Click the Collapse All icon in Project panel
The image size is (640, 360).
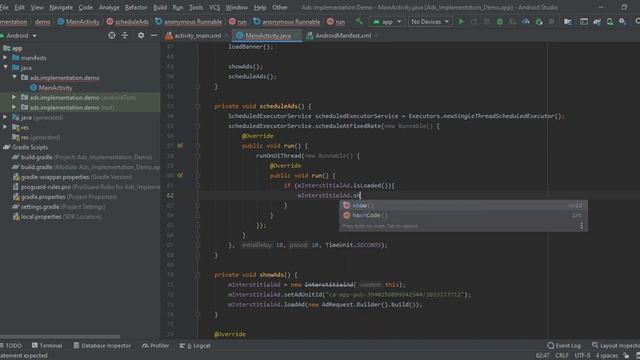click(x=124, y=36)
